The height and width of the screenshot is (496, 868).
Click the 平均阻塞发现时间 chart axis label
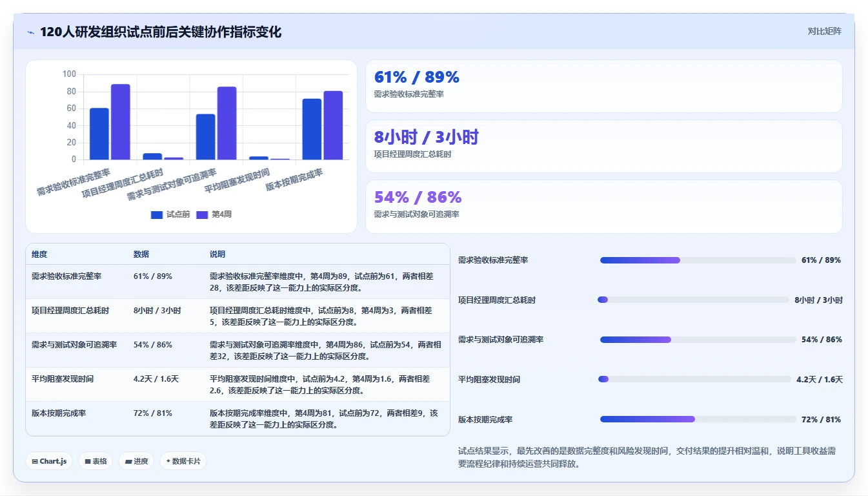237,181
